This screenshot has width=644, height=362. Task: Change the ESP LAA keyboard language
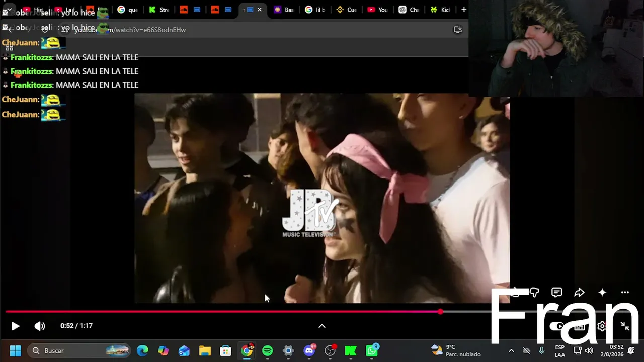pyautogui.click(x=559, y=350)
